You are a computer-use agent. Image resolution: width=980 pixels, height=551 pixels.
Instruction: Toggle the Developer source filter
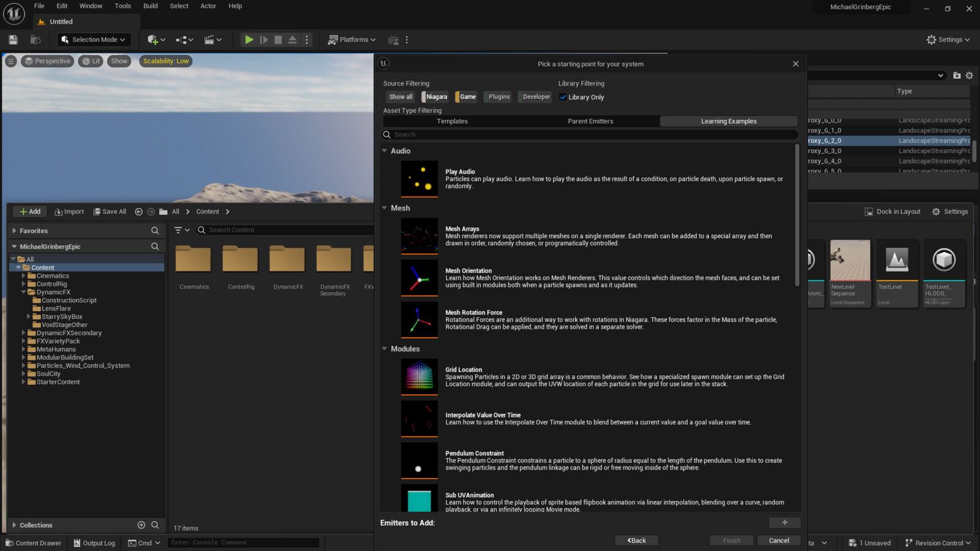click(x=535, y=97)
